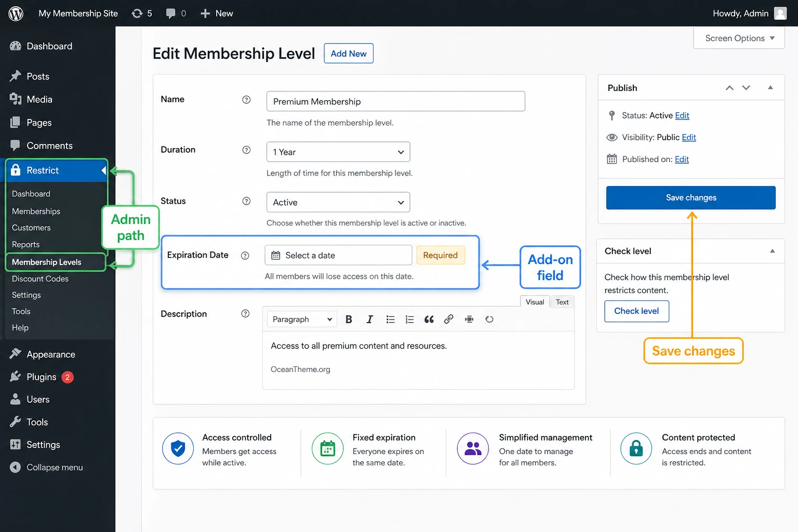Open Membership Levels in the sidebar

coord(47,262)
